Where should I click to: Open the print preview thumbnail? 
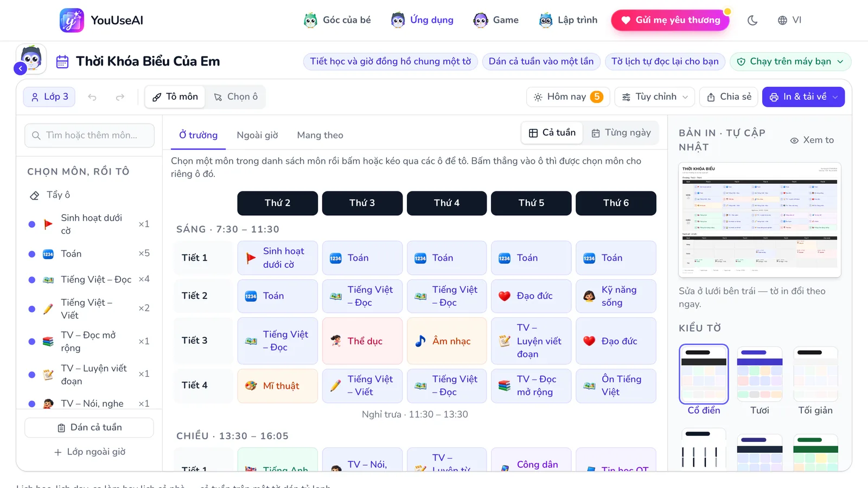click(759, 220)
